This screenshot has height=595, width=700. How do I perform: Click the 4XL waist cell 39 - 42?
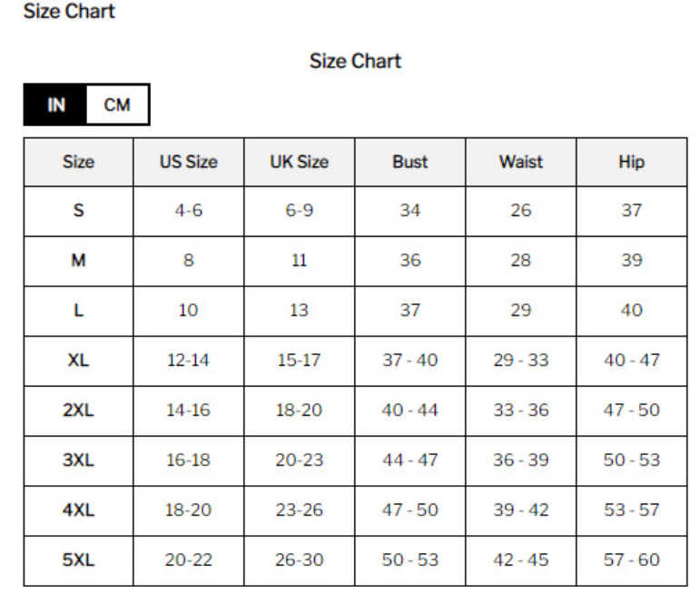coord(521,511)
